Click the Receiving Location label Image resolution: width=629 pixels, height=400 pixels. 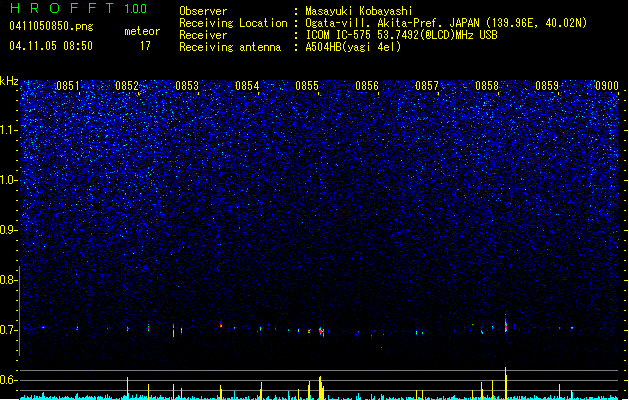233,23
